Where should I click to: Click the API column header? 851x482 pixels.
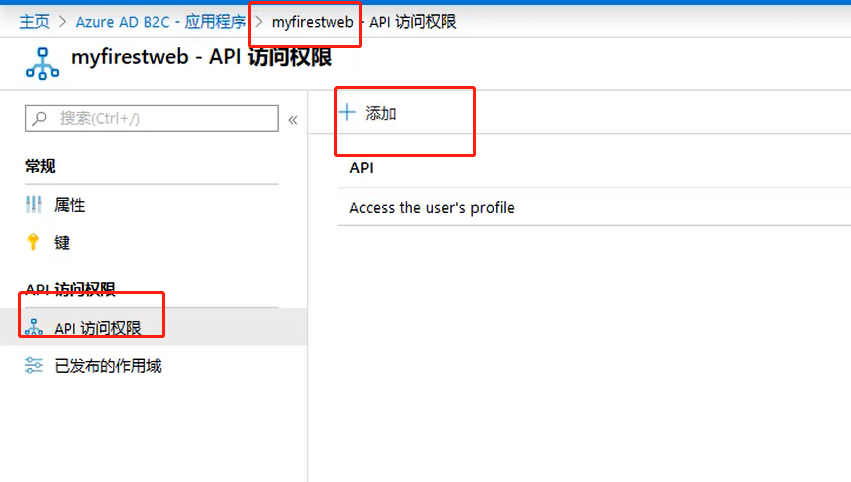pos(361,168)
